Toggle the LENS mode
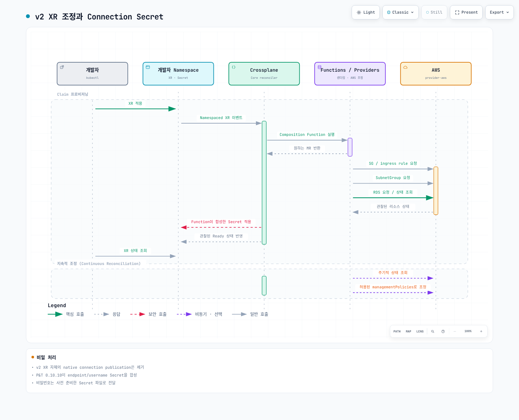 420,331
